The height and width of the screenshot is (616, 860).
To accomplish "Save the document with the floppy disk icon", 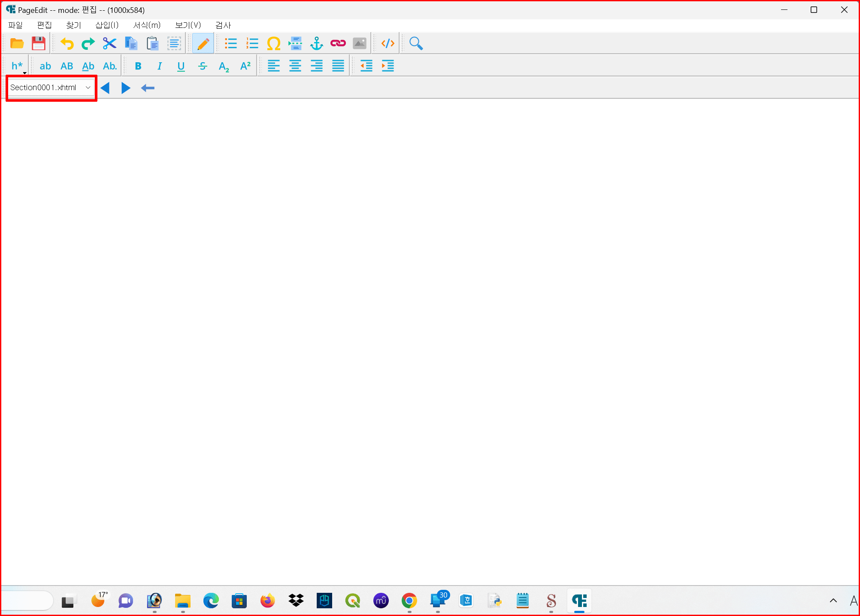I will 39,43.
